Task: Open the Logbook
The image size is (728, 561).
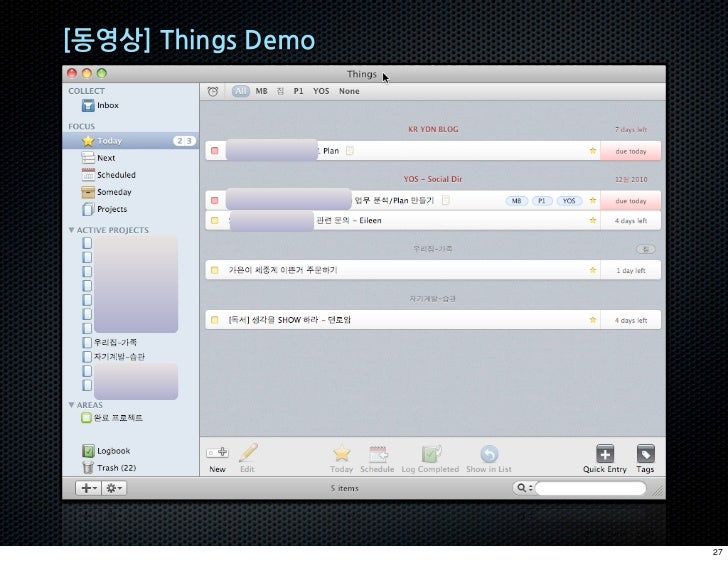Action: tap(106, 451)
